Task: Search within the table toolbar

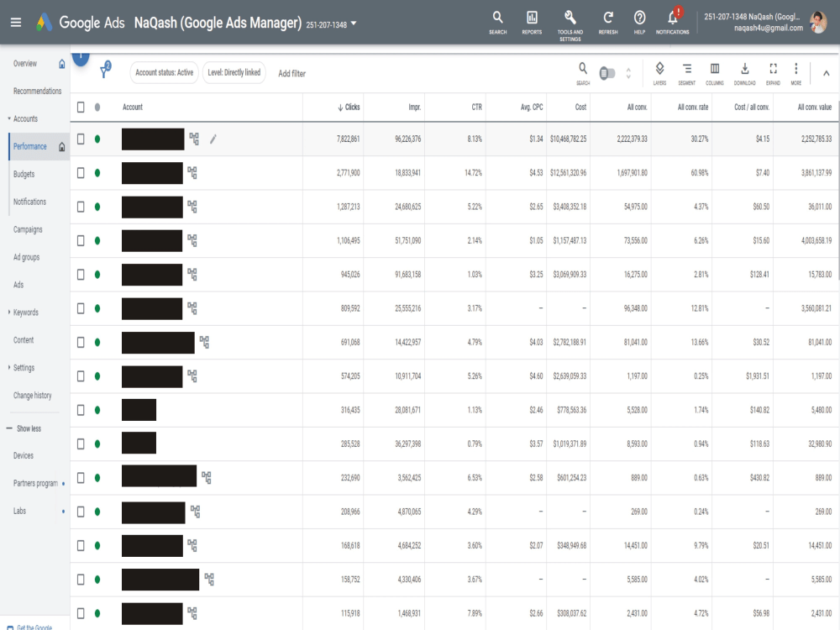Action: [583, 73]
